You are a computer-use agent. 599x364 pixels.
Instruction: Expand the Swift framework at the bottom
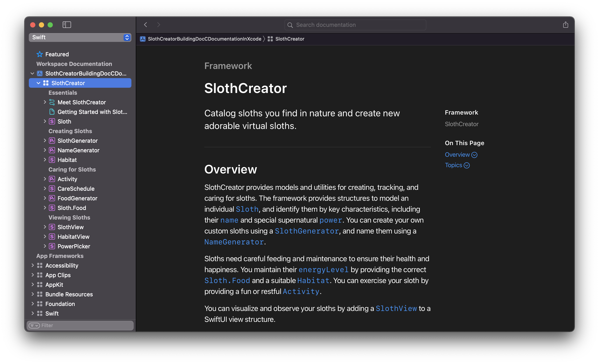33,313
